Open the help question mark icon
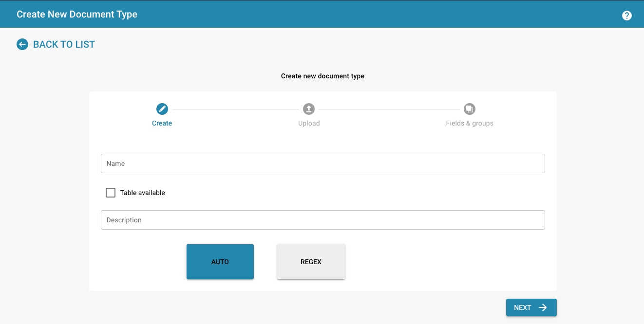Viewport: 644px width, 324px height. [x=626, y=16]
